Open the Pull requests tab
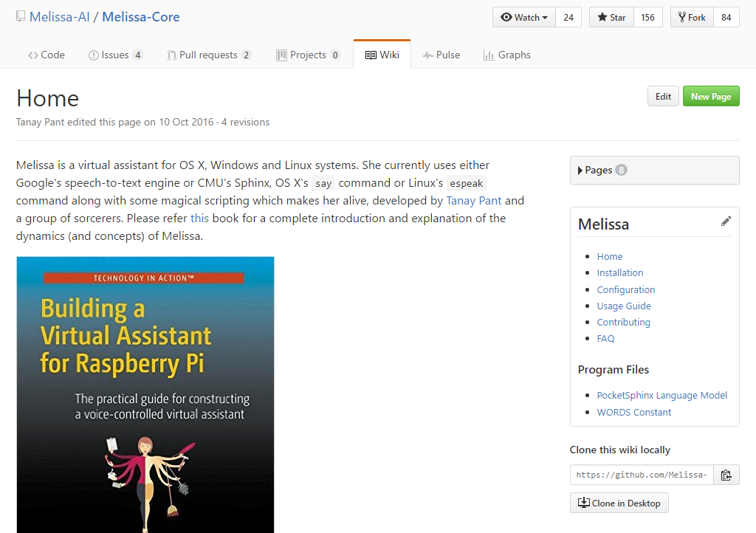Viewport: 756px width, 533px height. pos(209,55)
